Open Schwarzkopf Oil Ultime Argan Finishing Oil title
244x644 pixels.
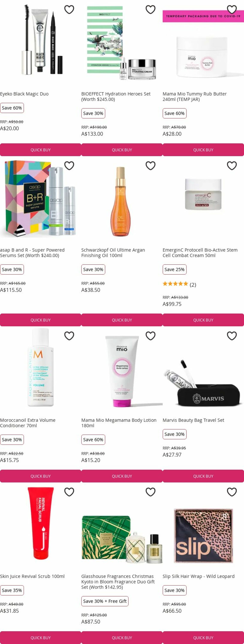(113, 252)
